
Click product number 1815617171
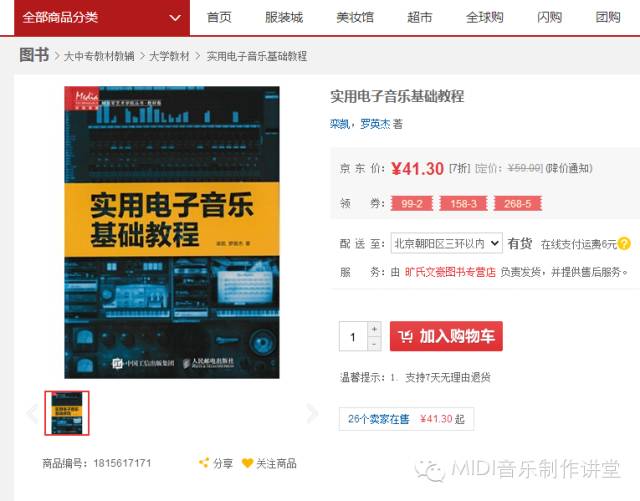tap(122, 463)
